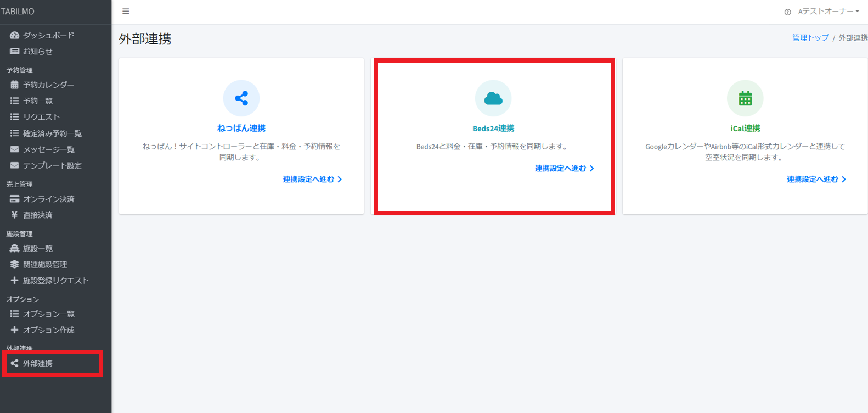Click 連携設定へ進む under iCal連携

coord(816,180)
